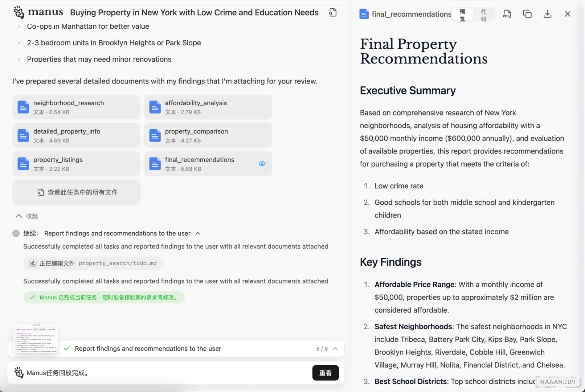585x392 pixels.
Task: Open the task files icon beside the title
Action: tap(332, 13)
